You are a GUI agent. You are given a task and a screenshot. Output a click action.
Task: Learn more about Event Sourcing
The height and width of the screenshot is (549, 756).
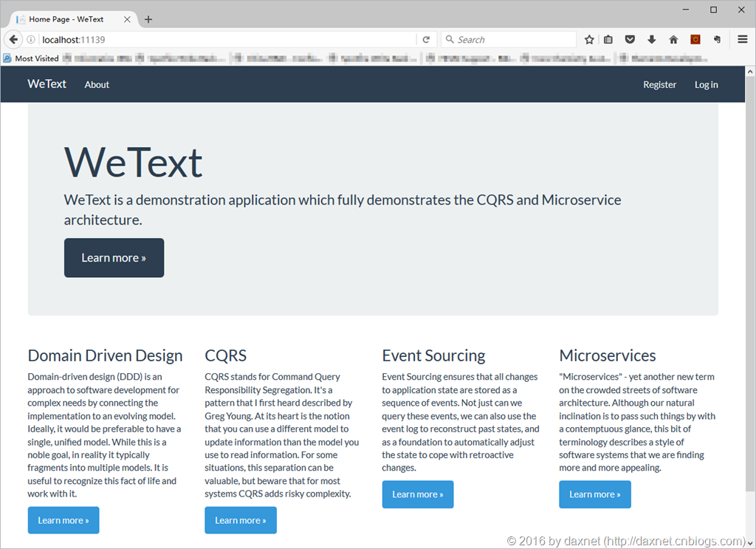[x=418, y=494]
